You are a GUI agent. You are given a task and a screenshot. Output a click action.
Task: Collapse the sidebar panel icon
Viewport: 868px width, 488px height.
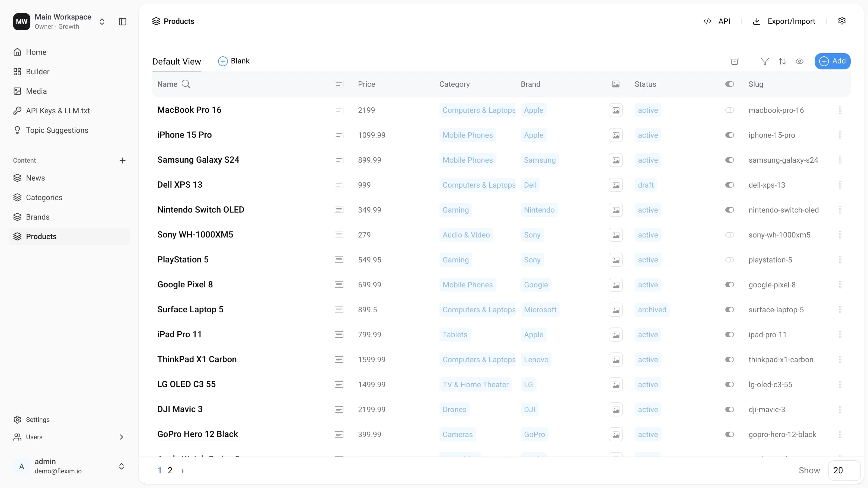click(123, 22)
